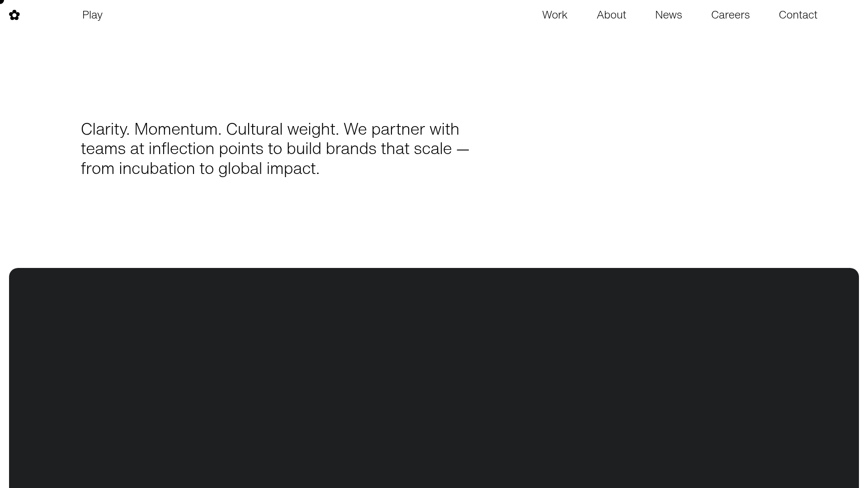The width and height of the screenshot is (868, 488).
Task: Open the Work page
Action: (x=554, y=15)
